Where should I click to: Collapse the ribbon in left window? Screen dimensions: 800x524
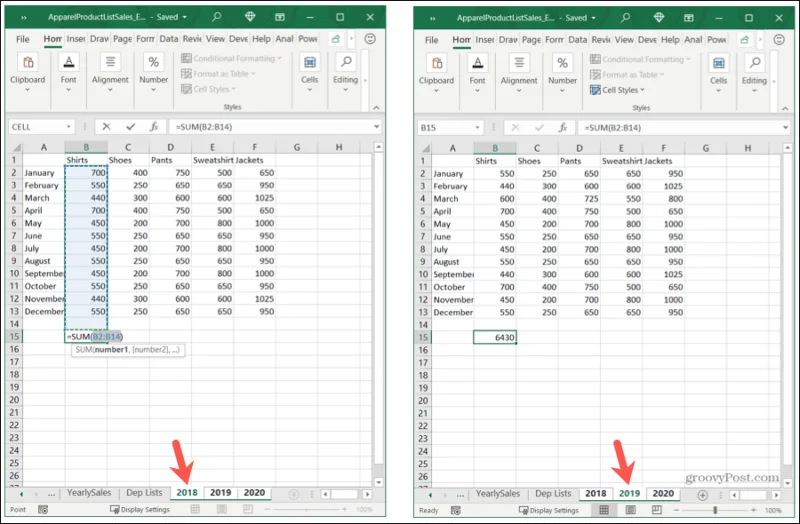tap(377, 108)
